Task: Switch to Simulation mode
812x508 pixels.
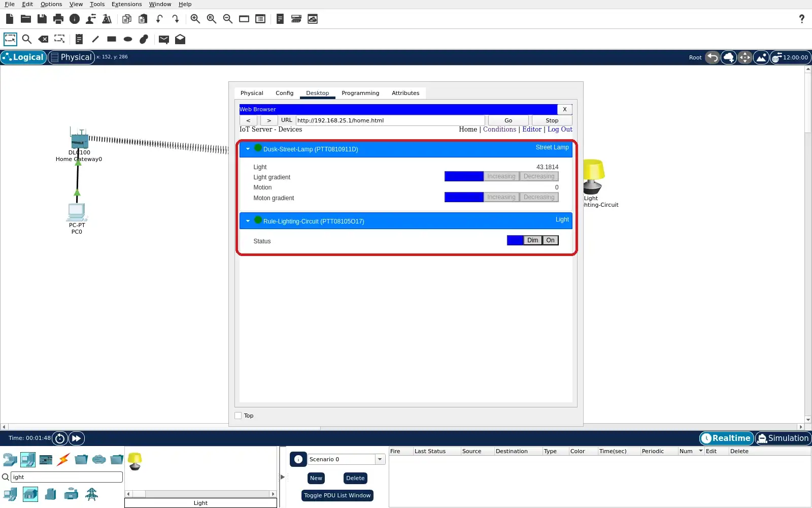Action: tap(784, 438)
